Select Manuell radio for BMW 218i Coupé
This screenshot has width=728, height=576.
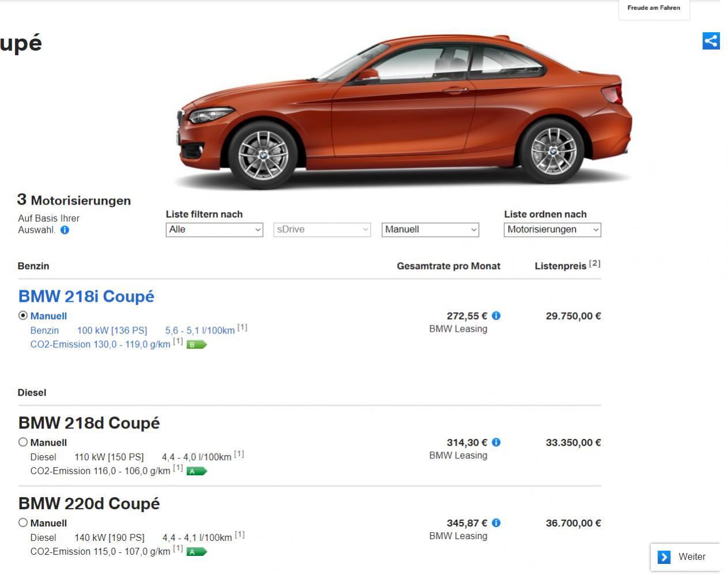[23, 316]
